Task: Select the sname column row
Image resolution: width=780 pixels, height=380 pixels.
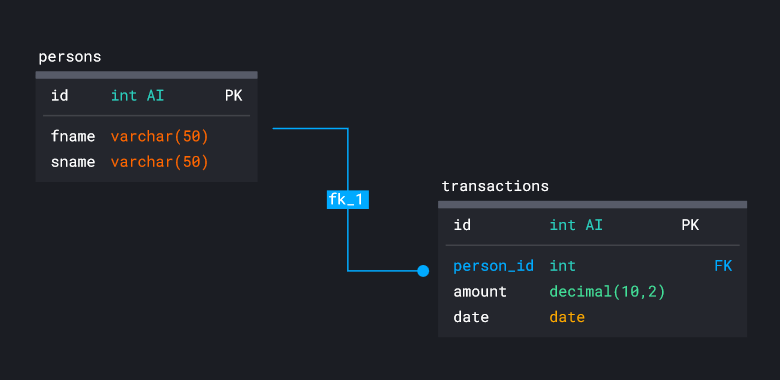Action: tap(146, 162)
